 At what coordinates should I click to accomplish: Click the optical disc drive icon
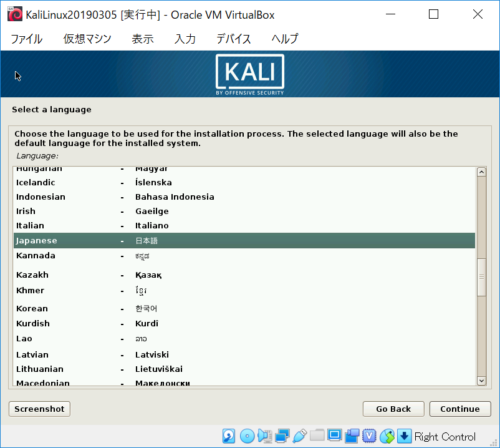247,436
